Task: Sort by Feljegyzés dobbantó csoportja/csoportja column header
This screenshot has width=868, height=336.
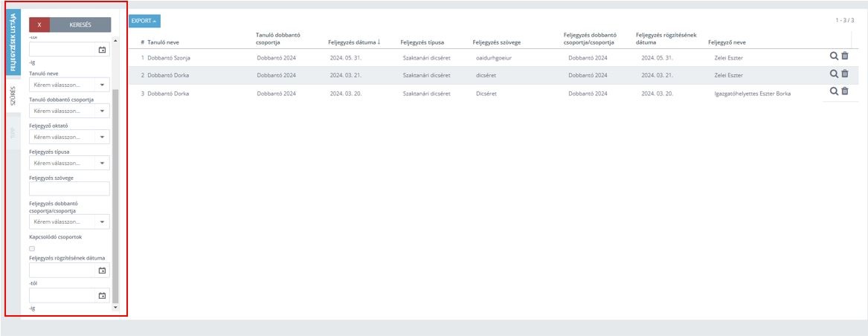Action: click(x=590, y=38)
